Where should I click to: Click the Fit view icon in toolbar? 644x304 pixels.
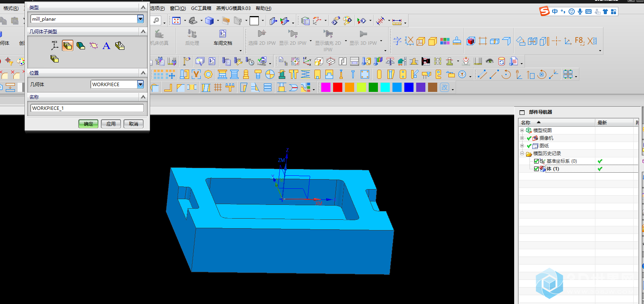point(177,21)
